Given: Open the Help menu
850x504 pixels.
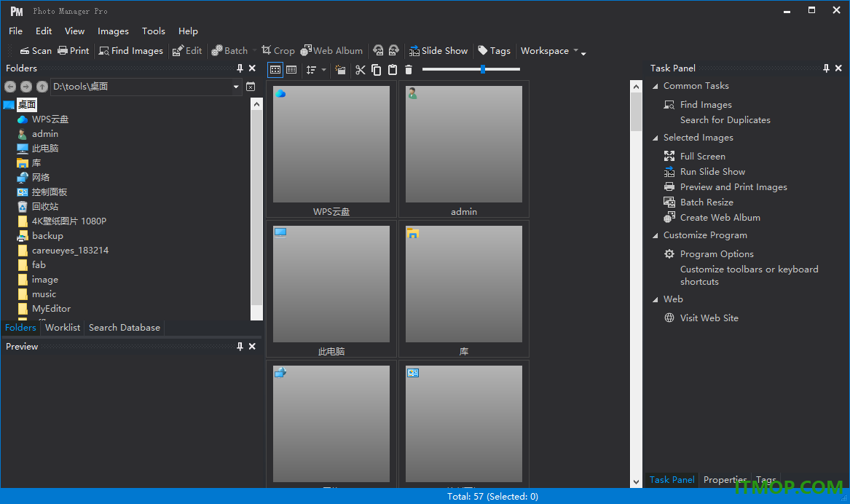Looking at the screenshot, I should [x=188, y=31].
